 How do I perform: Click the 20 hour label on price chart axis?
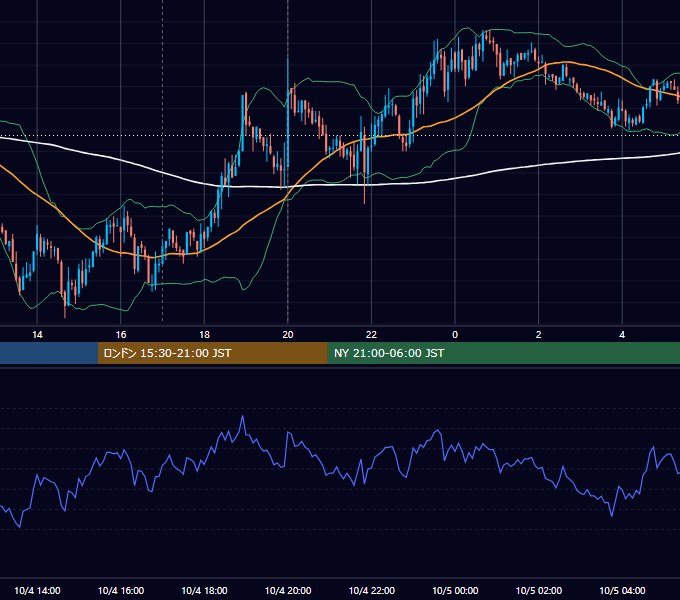pos(288,335)
